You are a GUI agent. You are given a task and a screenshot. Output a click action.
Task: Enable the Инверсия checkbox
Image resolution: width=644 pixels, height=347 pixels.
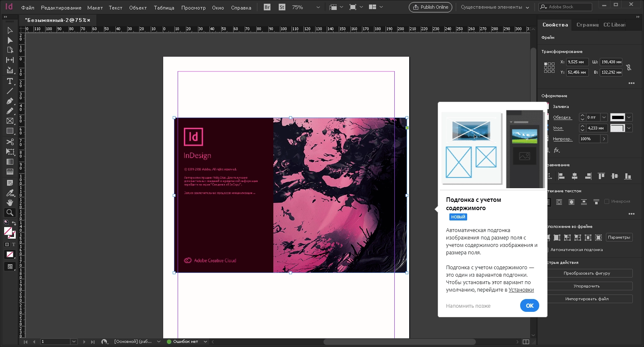[x=607, y=201]
